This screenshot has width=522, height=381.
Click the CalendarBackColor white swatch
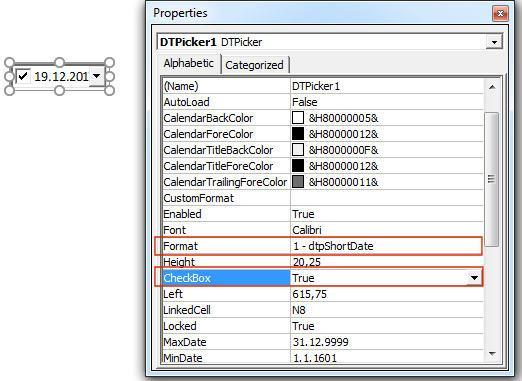(298, 118)
